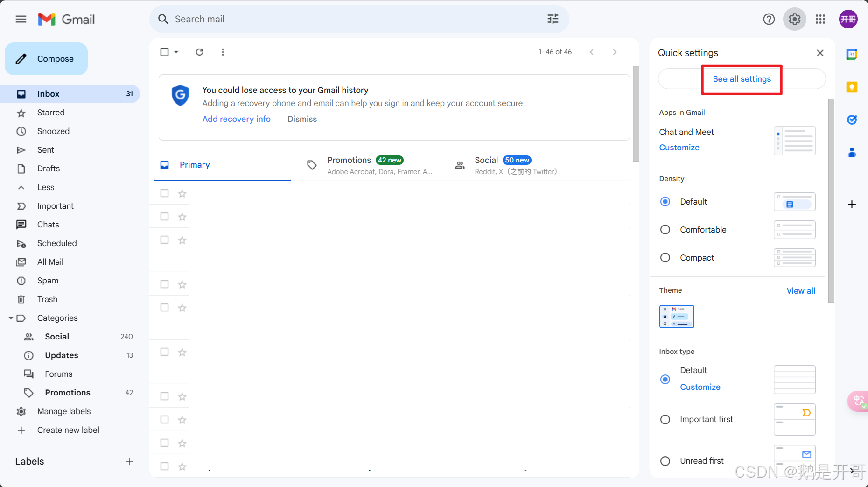The height and width of the screenshot is (487, 868).
Task: Star the first email in the list
Action: click(x=182, y=193)
